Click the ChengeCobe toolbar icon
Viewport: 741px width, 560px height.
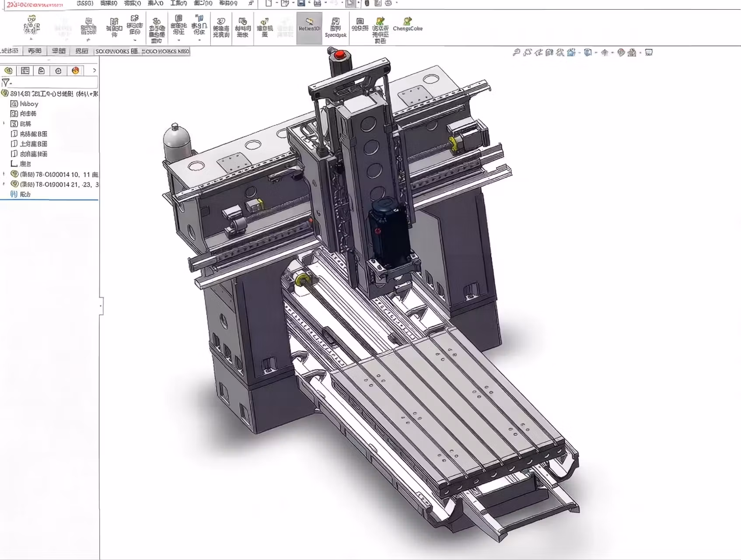click(408, 24)
